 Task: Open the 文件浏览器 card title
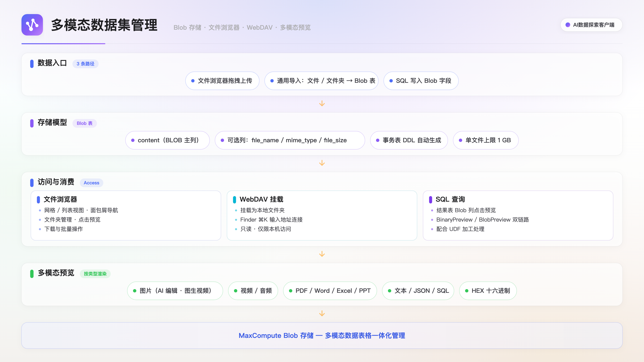60,199
